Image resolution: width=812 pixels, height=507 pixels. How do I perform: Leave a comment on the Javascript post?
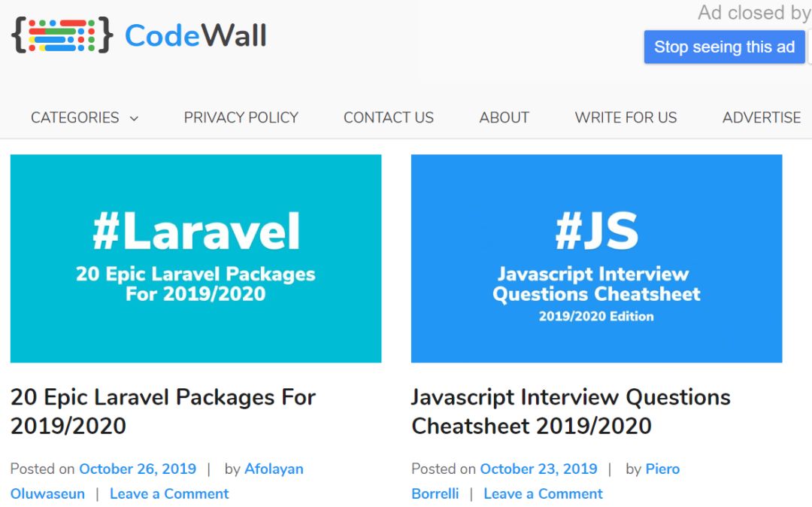(543, 493)
